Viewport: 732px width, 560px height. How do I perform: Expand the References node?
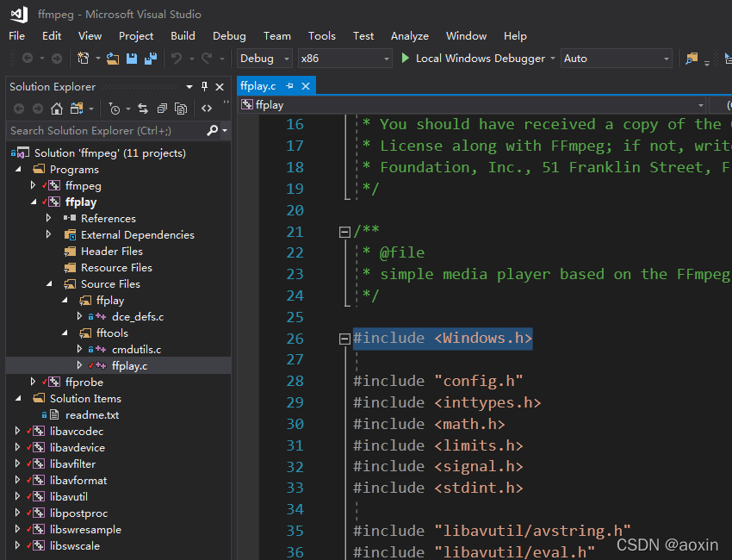48,218
